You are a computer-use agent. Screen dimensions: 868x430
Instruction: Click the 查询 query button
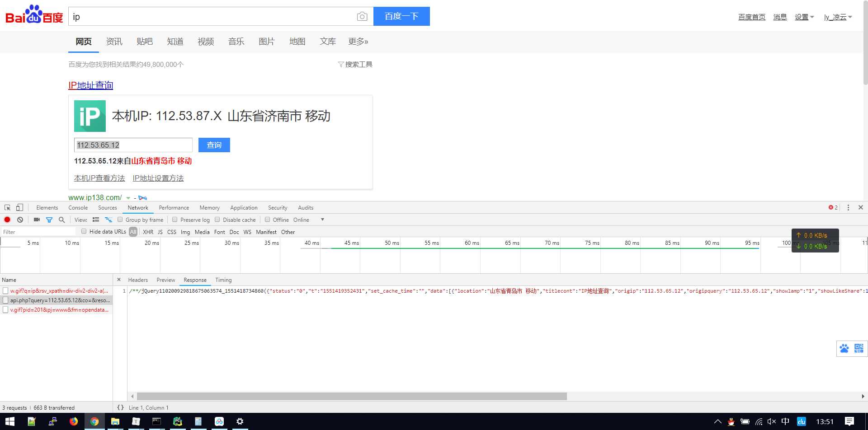(x=214, y=145)
